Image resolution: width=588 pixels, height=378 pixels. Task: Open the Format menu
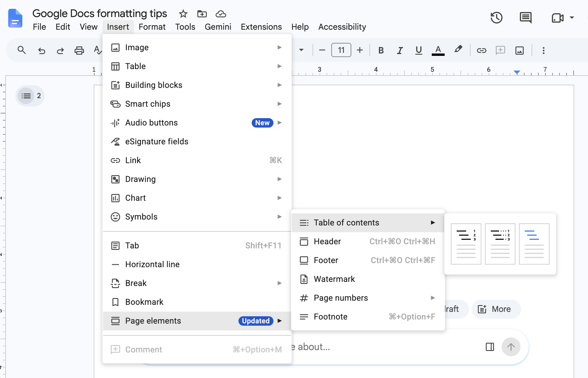(x=152, y=27)
